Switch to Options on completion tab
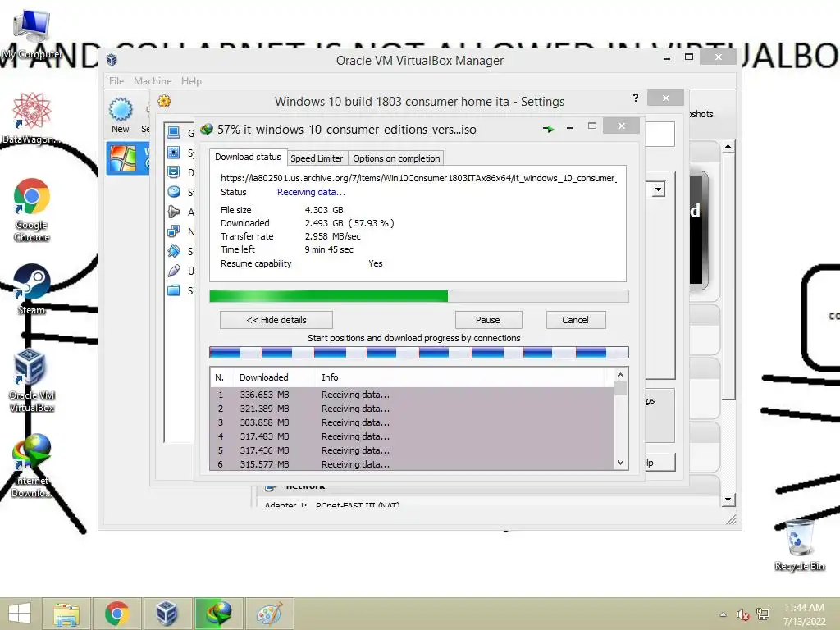 tap(396, 158)
